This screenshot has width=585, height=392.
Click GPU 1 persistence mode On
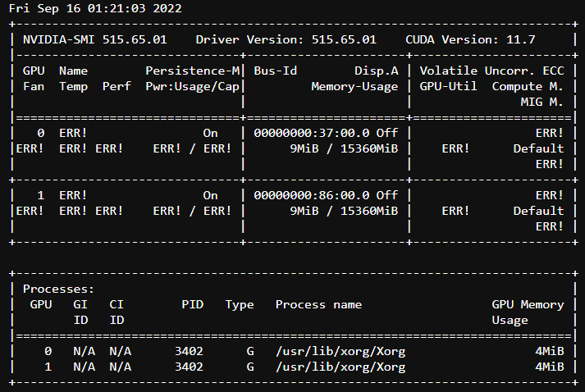[x=210, y=195]
